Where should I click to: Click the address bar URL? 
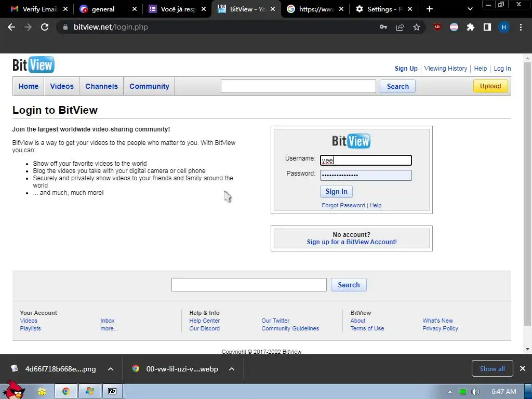click(x=111, y=27)
